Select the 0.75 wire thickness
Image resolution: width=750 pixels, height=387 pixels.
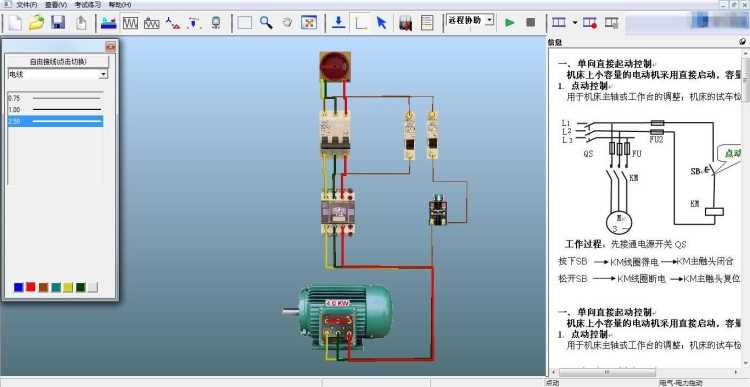coord(55,98)
